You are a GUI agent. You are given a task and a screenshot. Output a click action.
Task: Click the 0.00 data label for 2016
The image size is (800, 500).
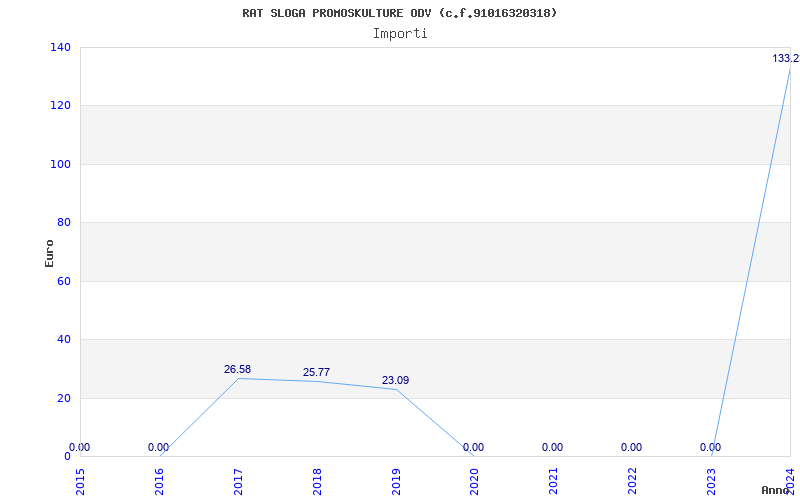point(158,447)
